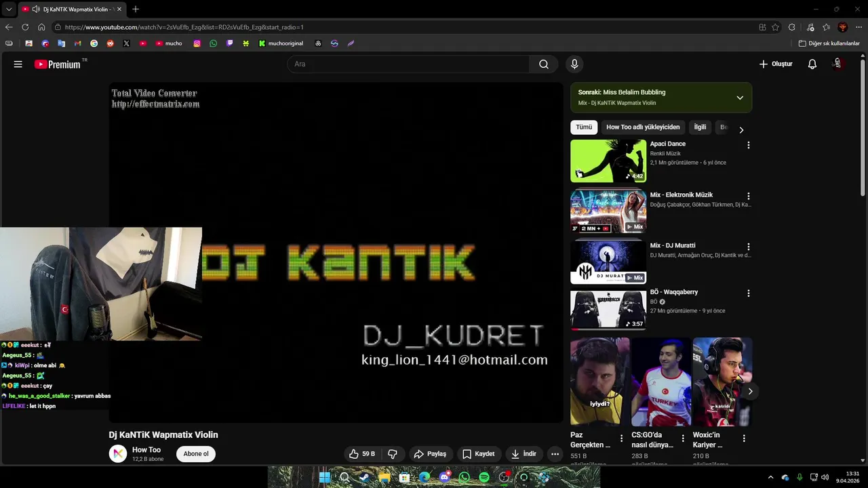Select the İlgili filter chip
Screen dimensions: 868x488
click(x=700, y=127)
